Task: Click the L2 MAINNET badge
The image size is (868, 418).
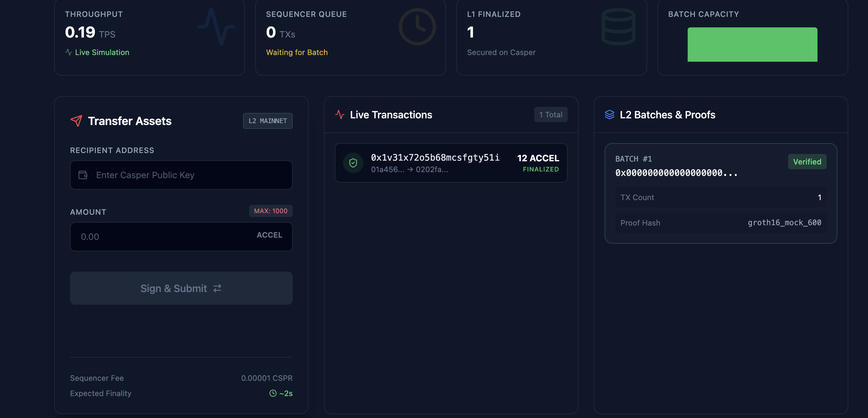Action: pyautogui.click(x=268, y=121)
